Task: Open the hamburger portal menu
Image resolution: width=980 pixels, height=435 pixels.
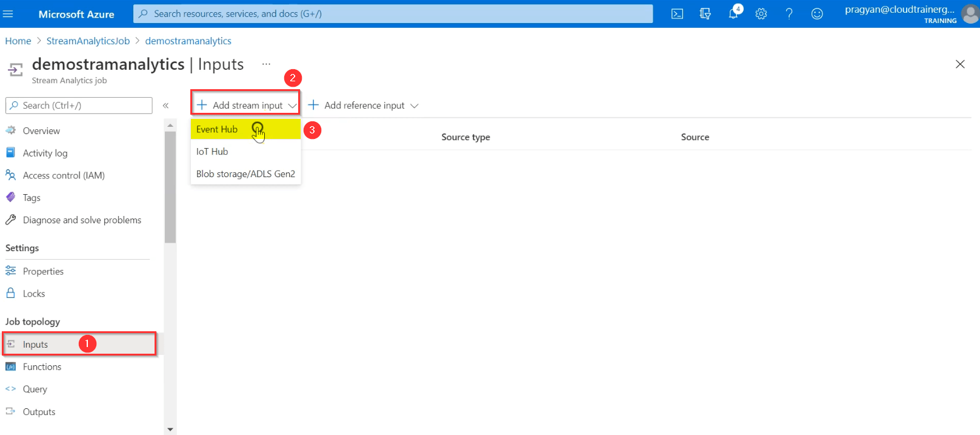Action: 8,14
